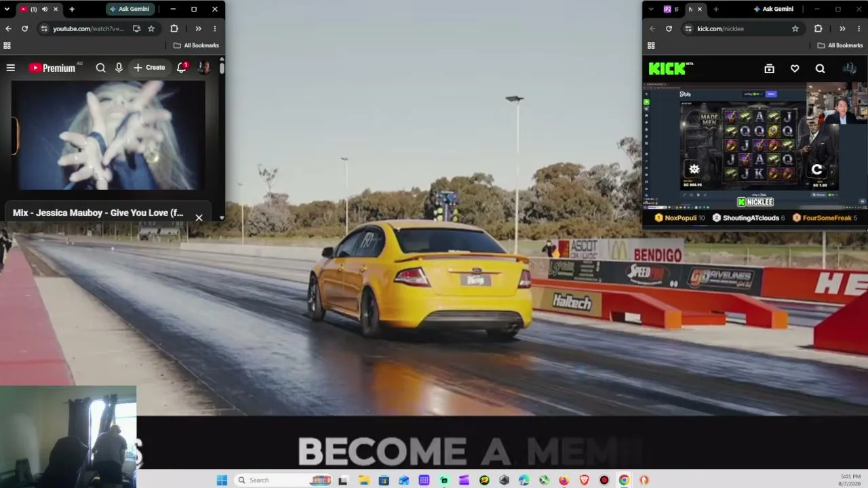Open apps grid in Kick bookmarks bar
Viewport: 868px width, 488px height.
[x=651, y=45]
